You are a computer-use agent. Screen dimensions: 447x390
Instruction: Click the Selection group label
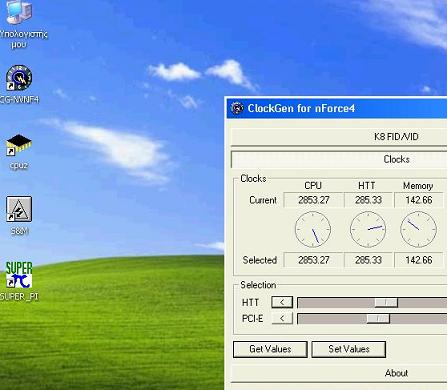coord(258,285)
